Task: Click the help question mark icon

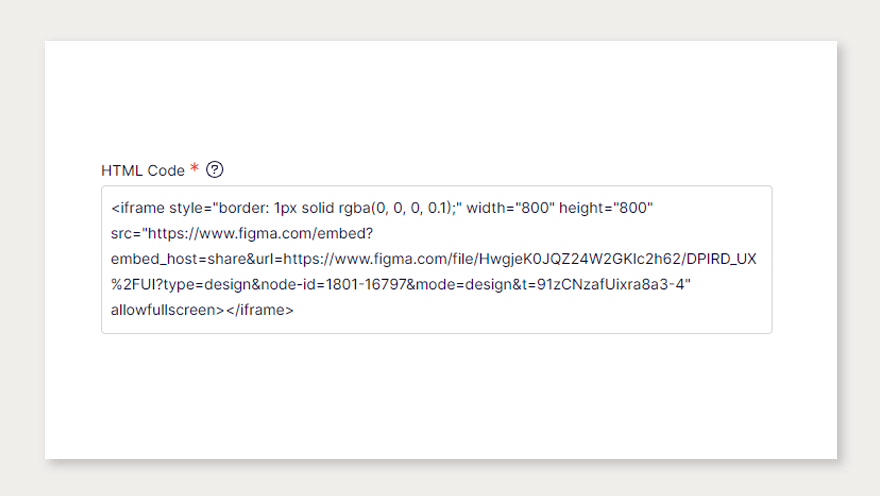Action: [214, 170]
